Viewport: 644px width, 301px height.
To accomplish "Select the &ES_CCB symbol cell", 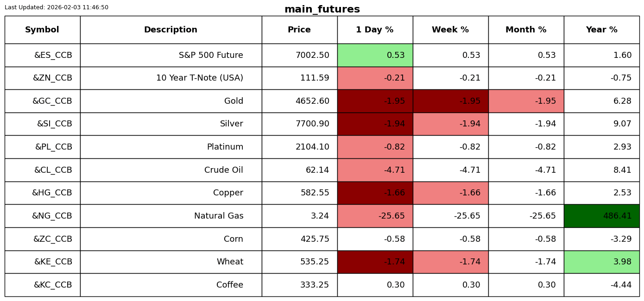I will click(53, 55).
